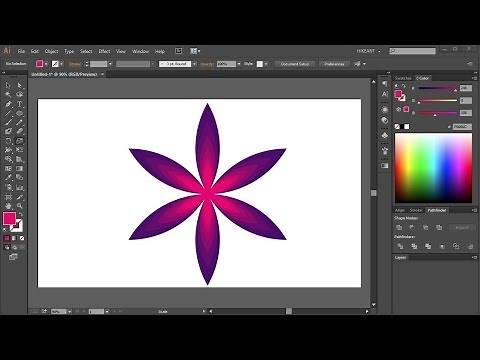Select the Eyedropper tool
This screenshot has height=360, width=480.
[8, 178]
